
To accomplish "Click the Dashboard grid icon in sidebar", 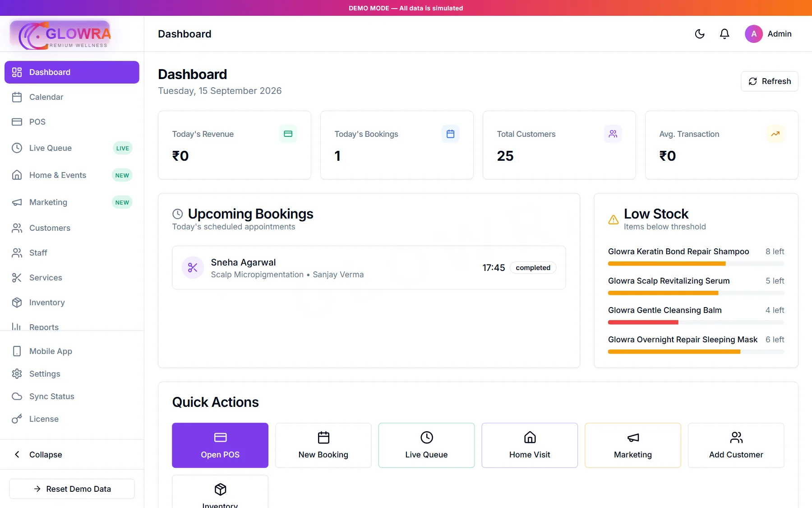I will point(17,72).
